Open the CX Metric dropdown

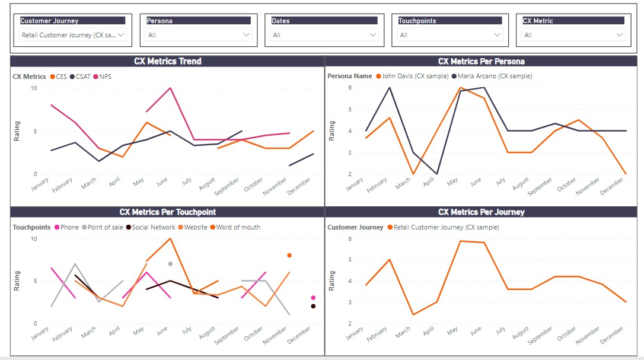coord(573,35)
